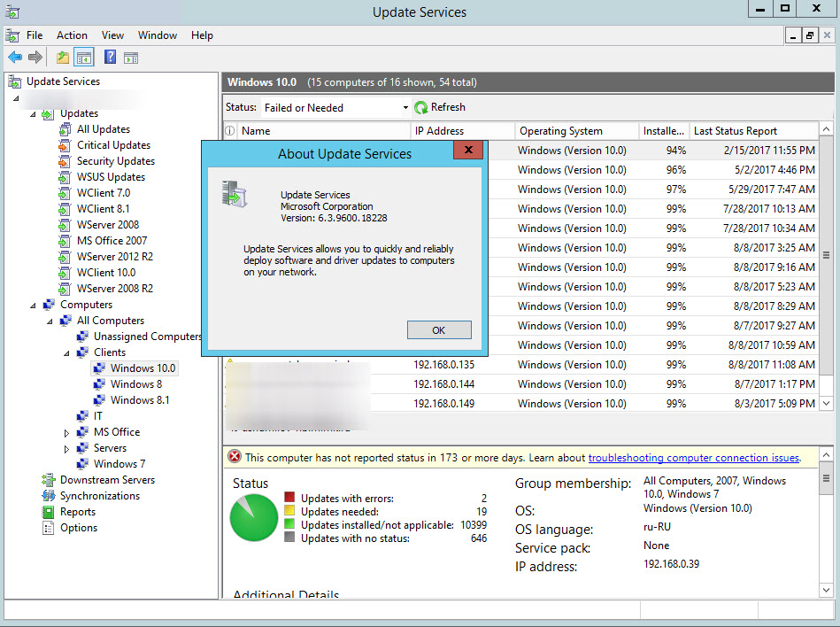Select the Windows 8 computer group
The width and height of the screenshot is (840, 627).
point(136,384)
